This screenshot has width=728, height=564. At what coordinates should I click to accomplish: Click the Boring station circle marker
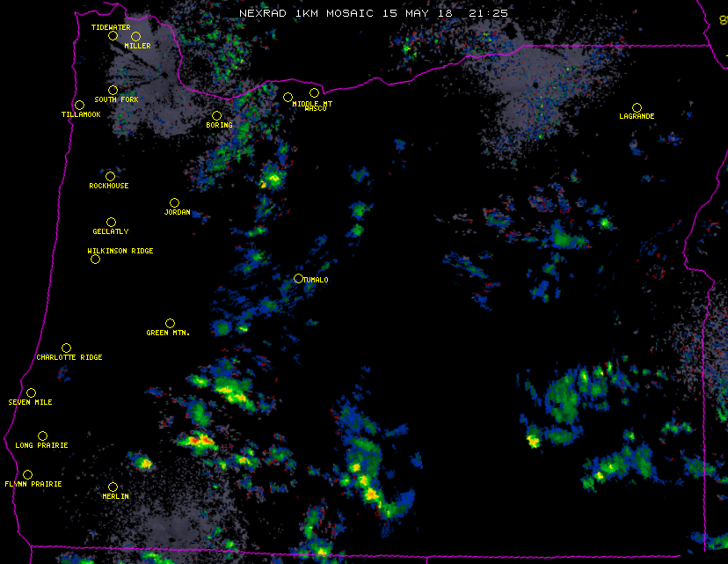216,115
